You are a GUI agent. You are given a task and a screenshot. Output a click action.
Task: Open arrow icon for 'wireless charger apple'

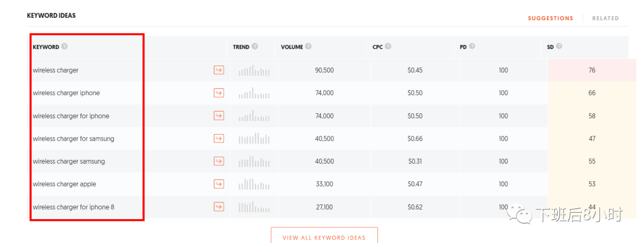(219, 184)
